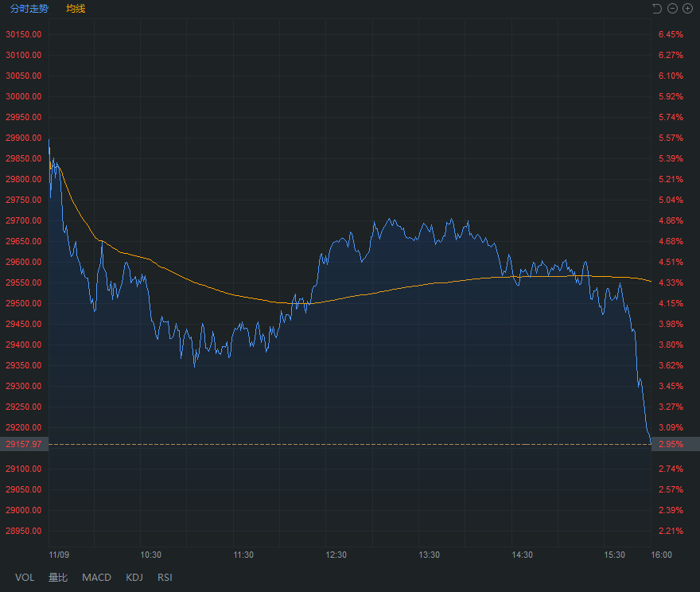
Task: Show the RSI indicator
Action: coord(165,577)
